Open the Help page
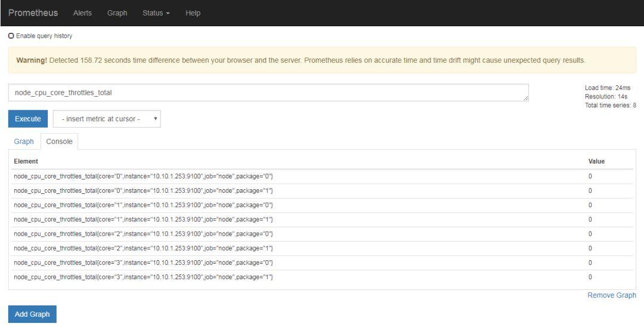Screen dimensions: 644x327 193,13
